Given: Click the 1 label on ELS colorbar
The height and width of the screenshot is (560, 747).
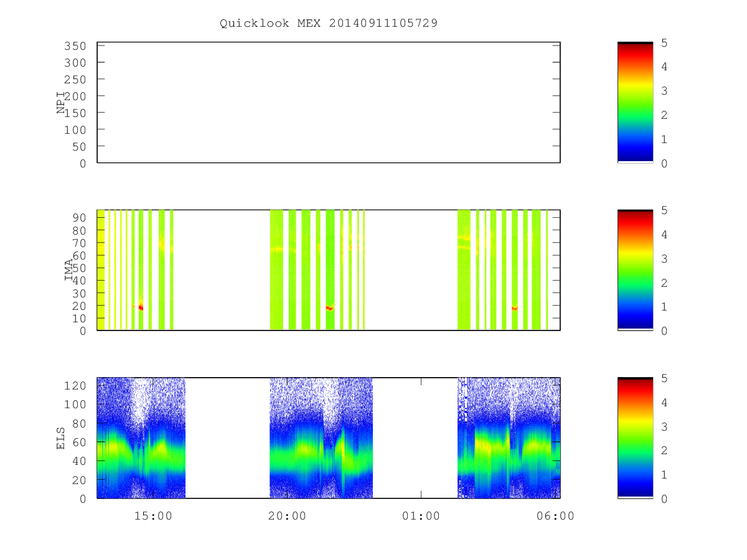Looking at the screenshot, I should pyautogui.click(x=664, y=475).
